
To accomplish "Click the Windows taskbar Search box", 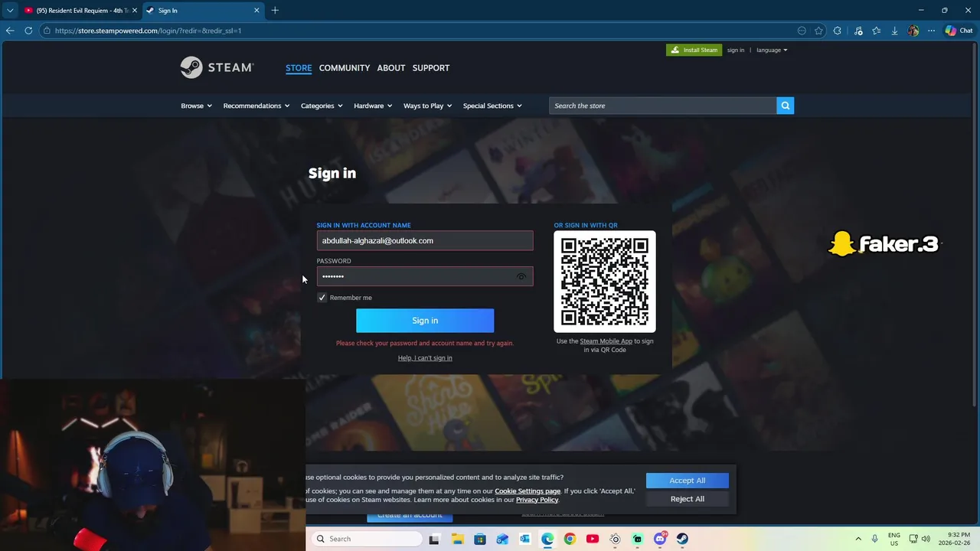I will pos(367,539).
